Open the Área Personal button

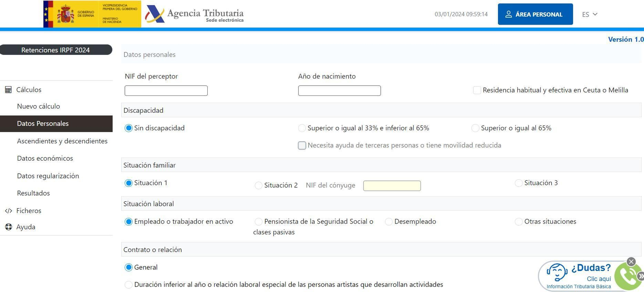pyautogui.click(x=535, y=14)
